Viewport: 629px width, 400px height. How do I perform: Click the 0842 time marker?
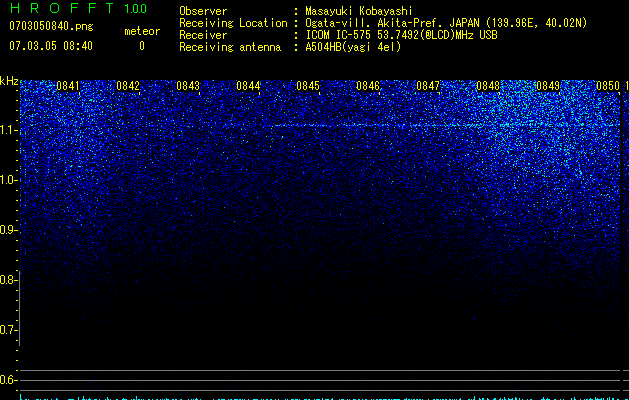[128, 86]
